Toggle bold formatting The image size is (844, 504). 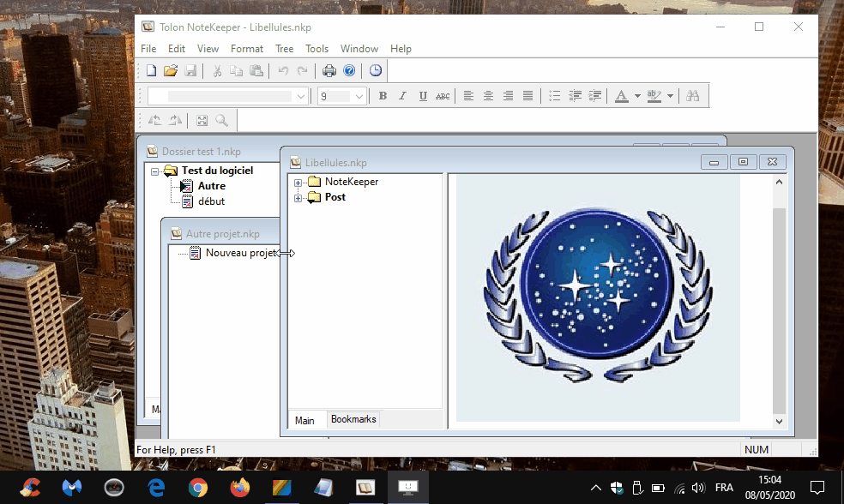point(383,96)
